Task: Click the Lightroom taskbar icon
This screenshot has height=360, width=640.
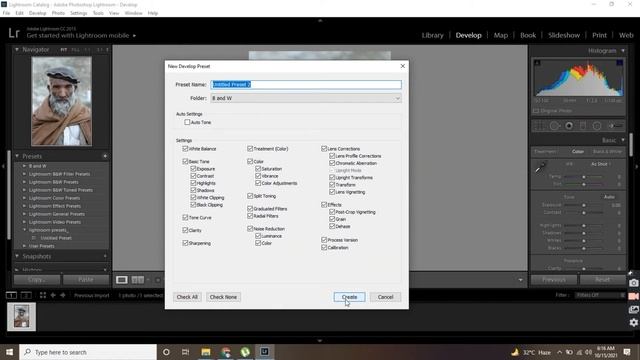Action: point(264,351)
